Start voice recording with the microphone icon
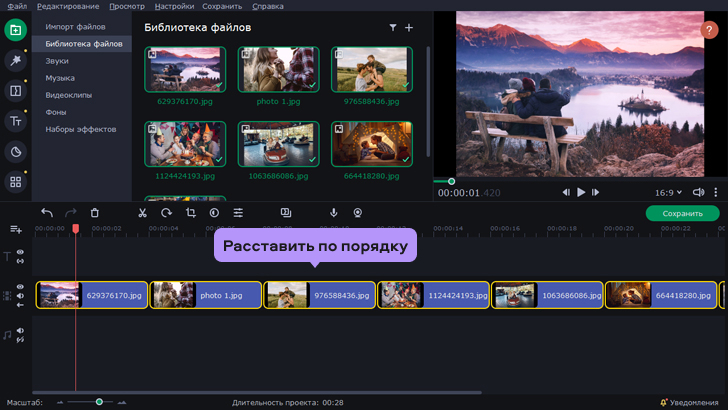 click(x=333, y=213)
